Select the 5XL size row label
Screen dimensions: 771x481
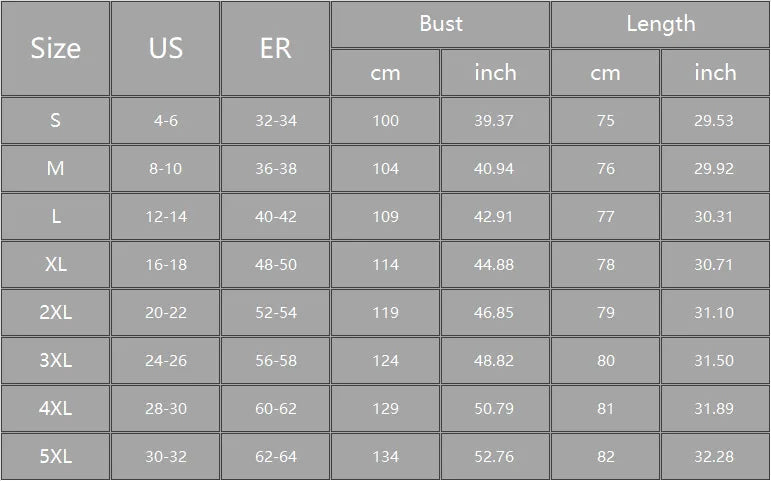[56, 457]
